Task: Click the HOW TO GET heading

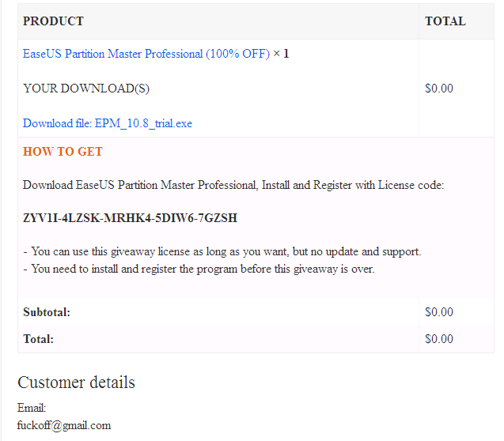Action: point(63,152)
